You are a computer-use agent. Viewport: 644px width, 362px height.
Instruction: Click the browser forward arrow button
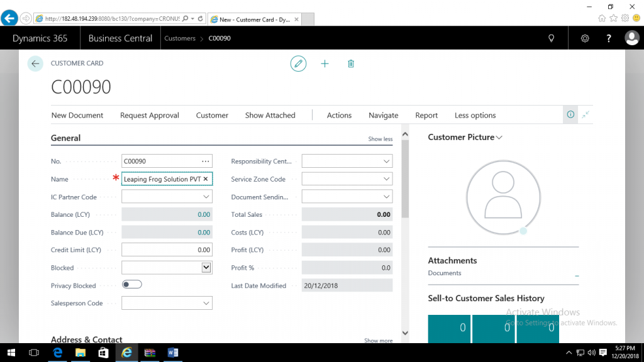pyautogui.click(x=25, y=18)
